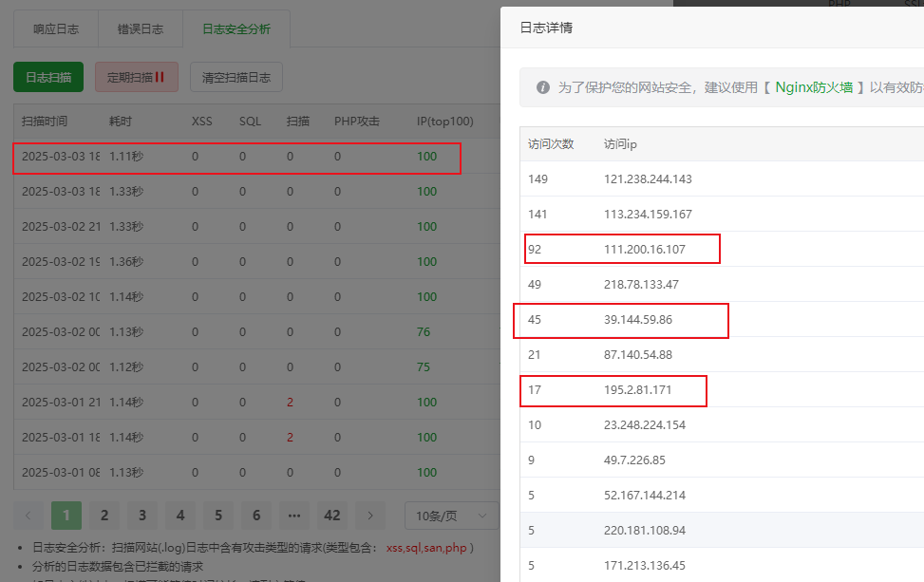Image resolution: width=924 pixels, height=582 pixels.
Task: Select IP 87.140.54.88
Action: [x=637, y=355]
